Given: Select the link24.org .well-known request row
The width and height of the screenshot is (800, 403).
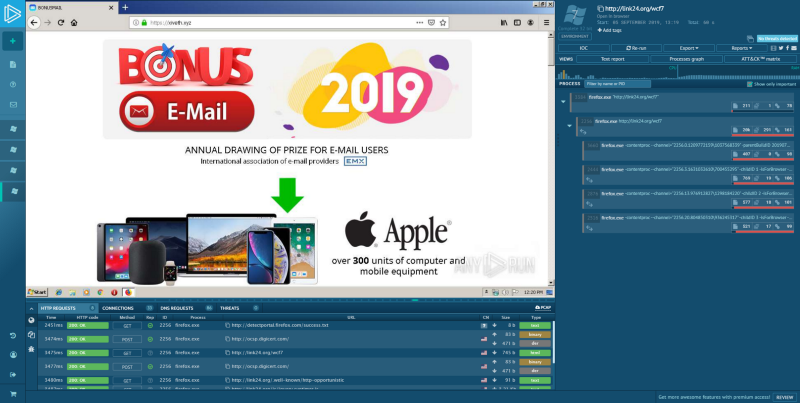Looking at the screenshot, I should [296, 380].
